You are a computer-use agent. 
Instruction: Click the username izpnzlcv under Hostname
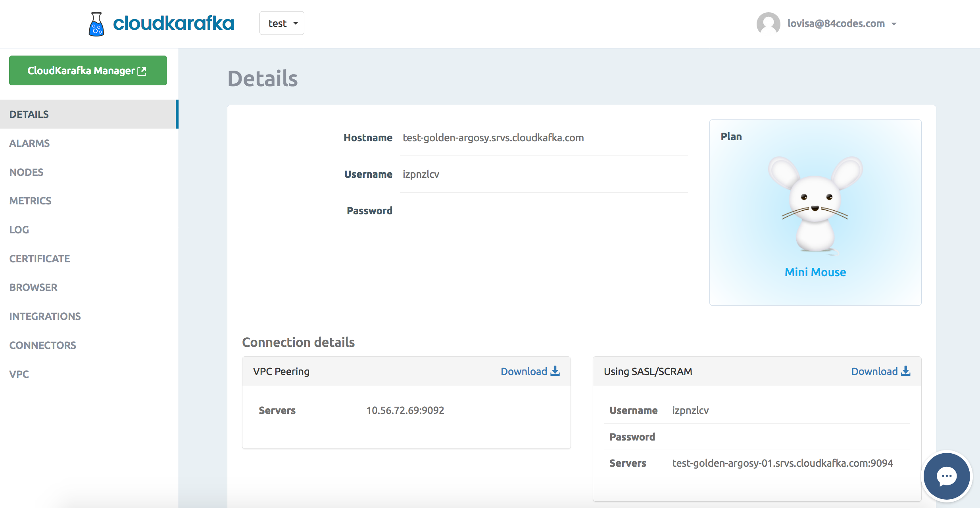click(421, 174)
